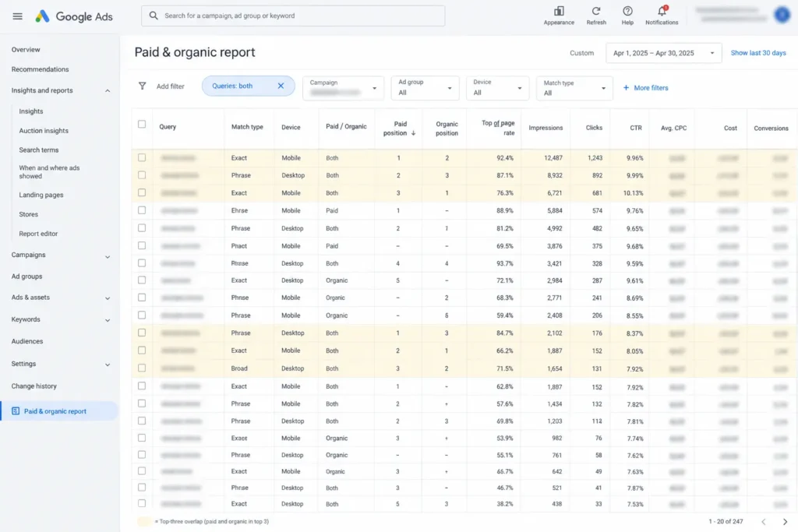Sort by CTR column header

coord(636,128)
